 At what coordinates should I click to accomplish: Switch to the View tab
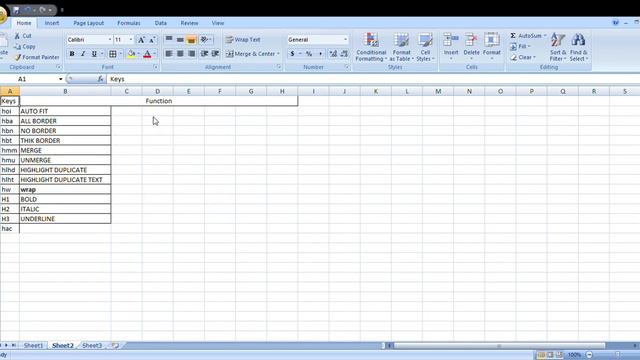pyautogui.click(x=218, y=23)
